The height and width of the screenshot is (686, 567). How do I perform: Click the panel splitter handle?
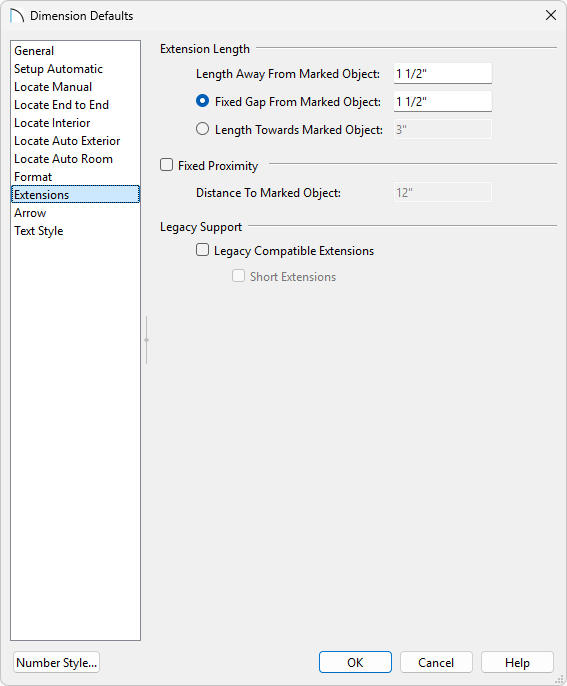coord(147,340)
